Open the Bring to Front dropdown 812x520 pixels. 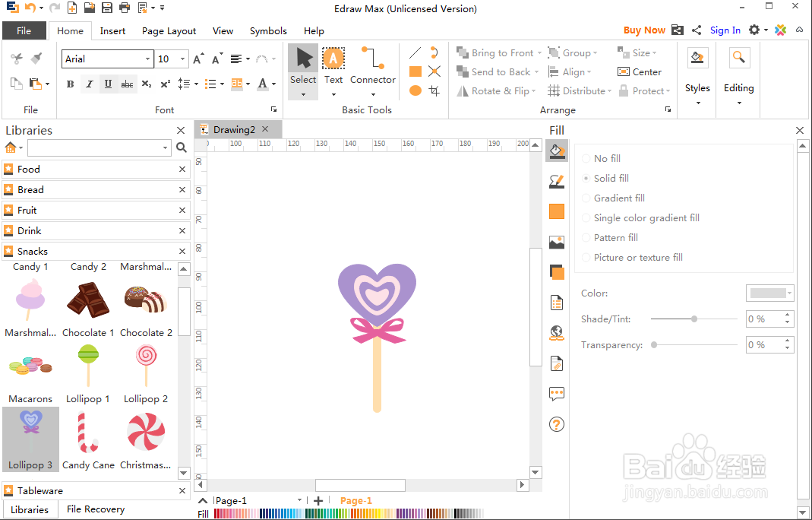click(x=539, y=53)
